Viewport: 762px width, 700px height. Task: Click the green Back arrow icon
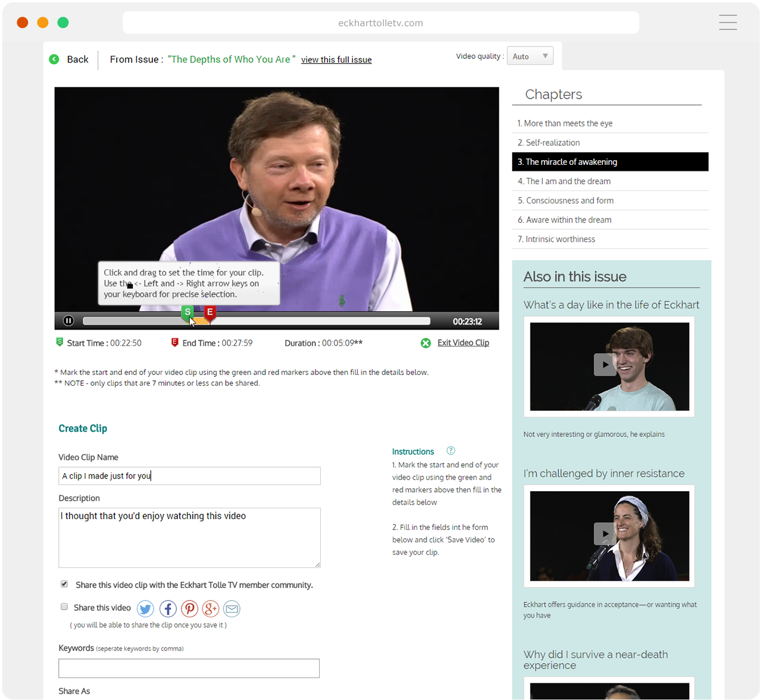coord(54,60)
